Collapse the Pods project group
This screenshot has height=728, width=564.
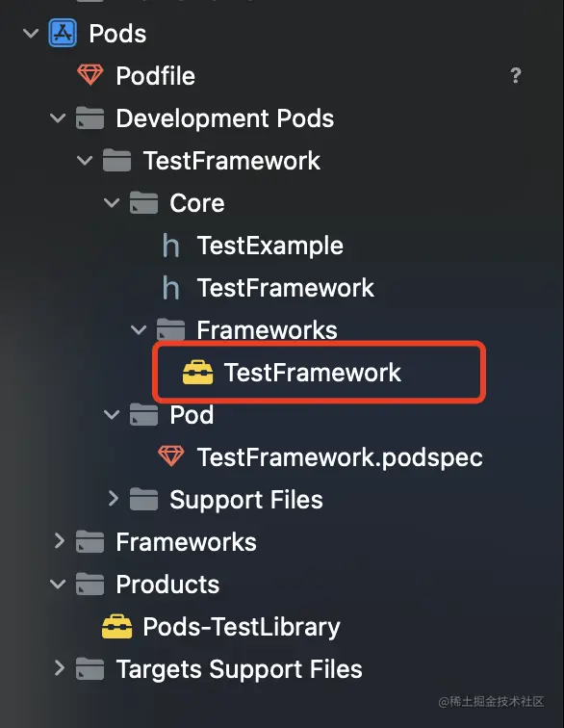tap(31, 34)
